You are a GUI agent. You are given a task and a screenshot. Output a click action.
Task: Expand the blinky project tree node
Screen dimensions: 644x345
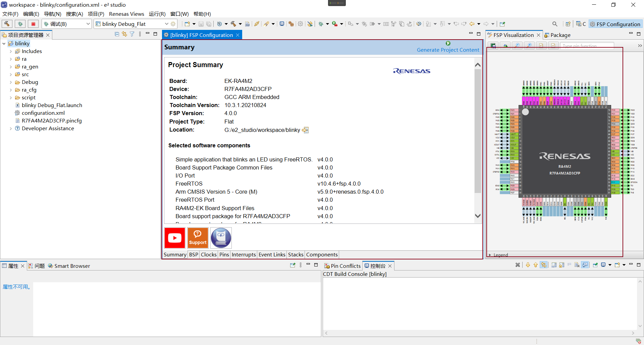point(4,44)
